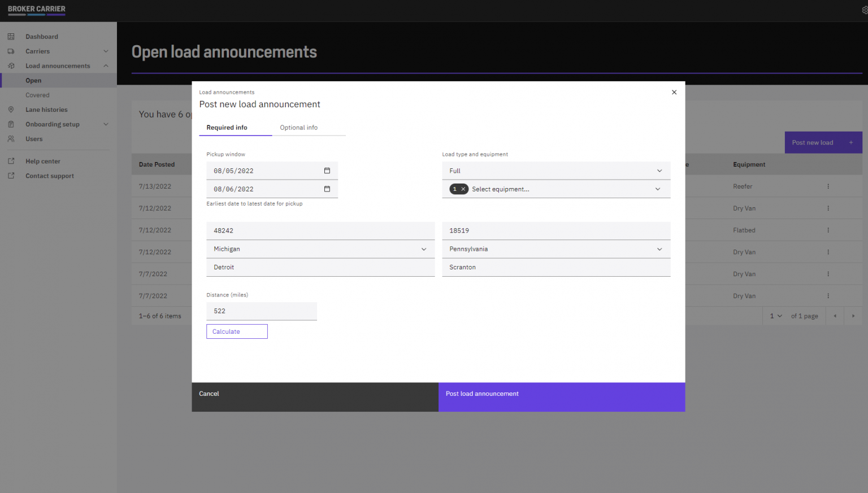Click the Help center external-link icon
Screen dimensions: 868x493
click(x=11, y=161)
